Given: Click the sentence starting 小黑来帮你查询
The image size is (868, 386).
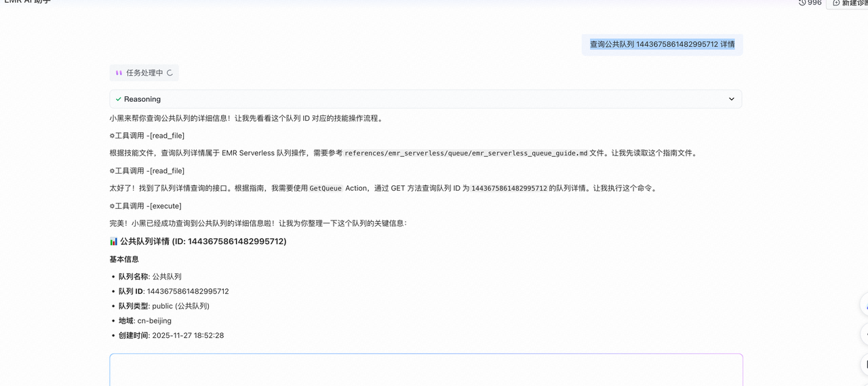Looking at the screenshot, I should (x=247, y=118).
